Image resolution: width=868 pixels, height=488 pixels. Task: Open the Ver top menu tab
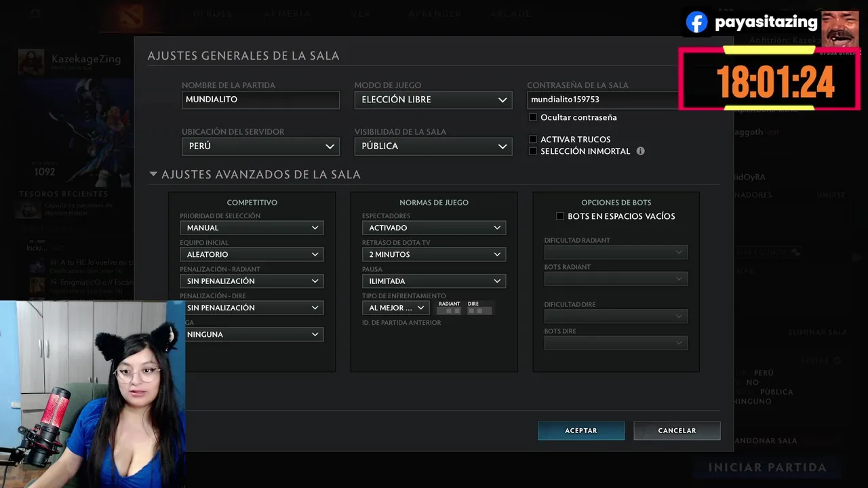(361, 14)
